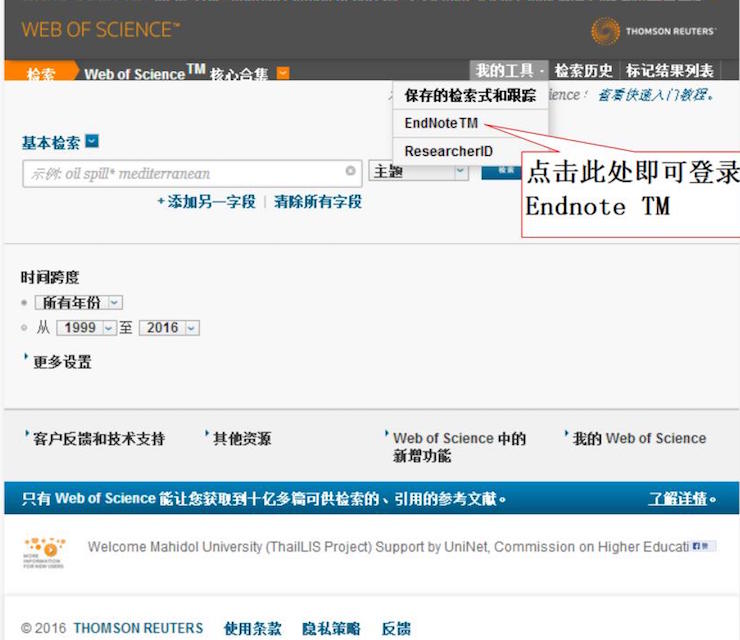Screen dimensions: 740x640
Task: Open the 2016 end year dropdown
Action: pos(169,328)
